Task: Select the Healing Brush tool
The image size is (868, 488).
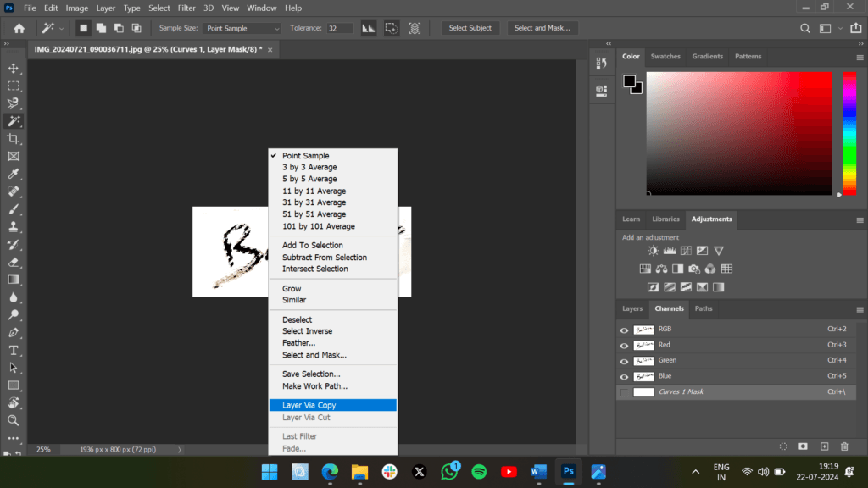Action: click(14, 191)
